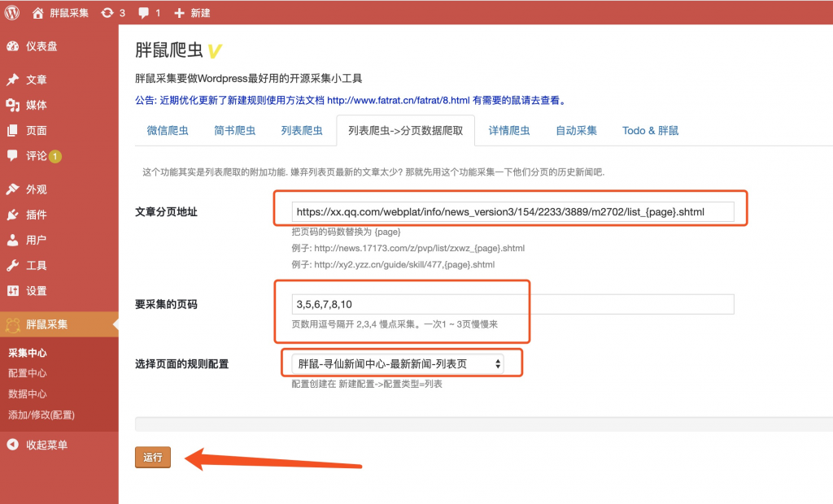Click the empty progress bar
The height and width of the screenshot is (504, 833).
pyautogui.click(x=483, y=424)
